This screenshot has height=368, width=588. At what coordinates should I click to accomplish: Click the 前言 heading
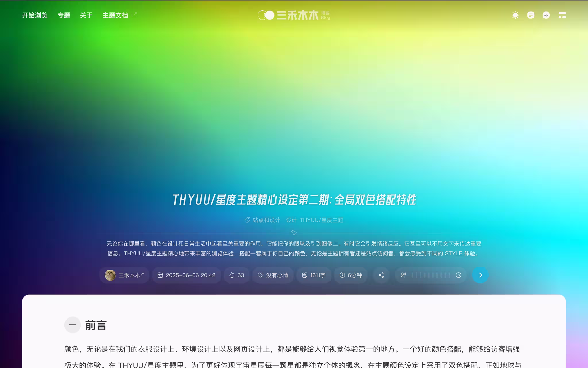point(96,325)
